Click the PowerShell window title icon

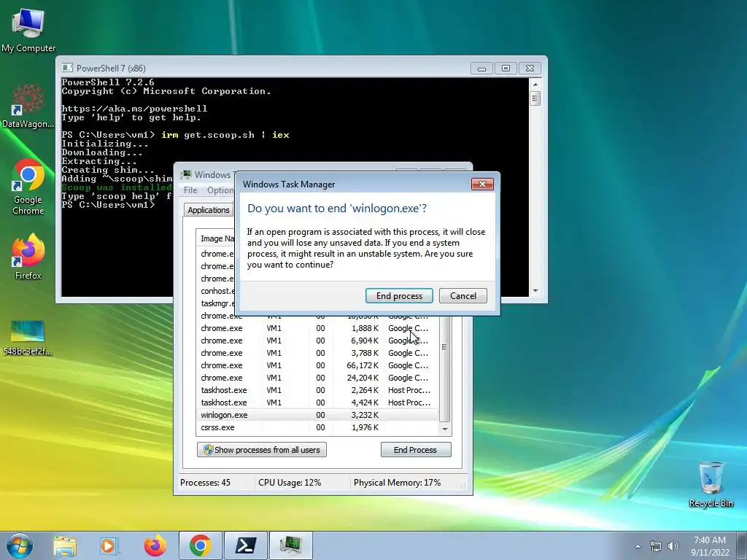(68, 68)
